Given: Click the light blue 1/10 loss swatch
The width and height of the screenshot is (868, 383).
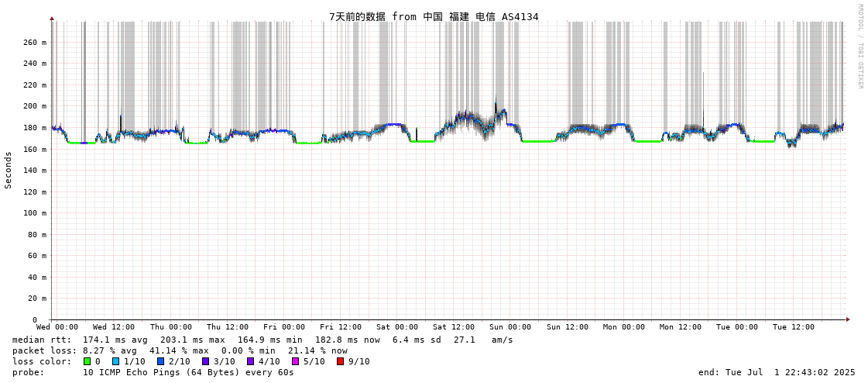Looking at the screenshot, I should pyautogui.click(x=115, y=361).
